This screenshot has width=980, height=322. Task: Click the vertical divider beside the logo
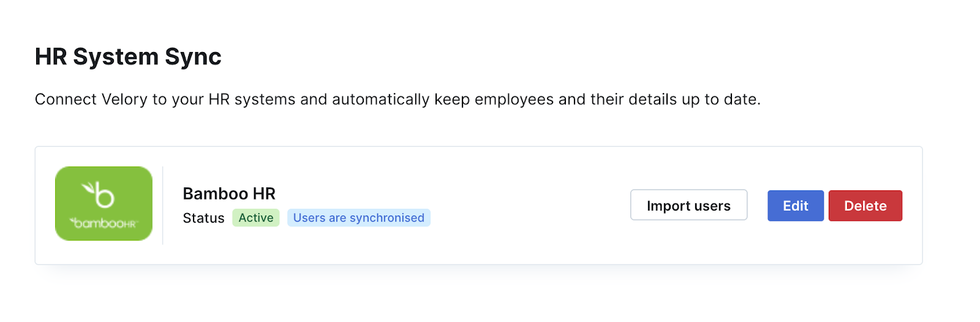[x=162, y=205]
